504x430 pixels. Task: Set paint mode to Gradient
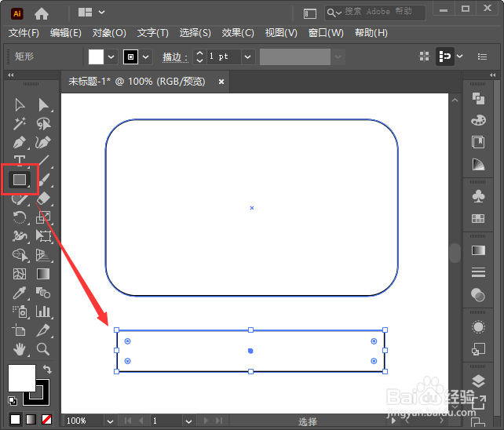(x=31, y=419)
